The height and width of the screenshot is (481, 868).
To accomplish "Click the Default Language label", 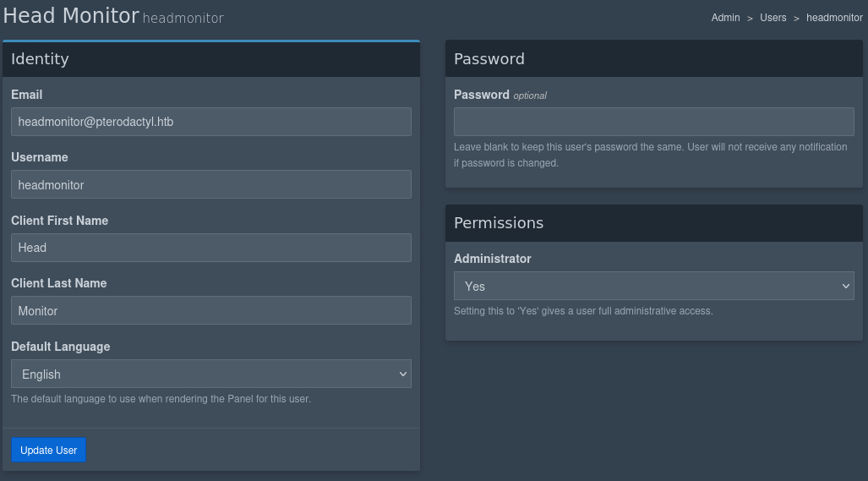I will pos(61,347).
